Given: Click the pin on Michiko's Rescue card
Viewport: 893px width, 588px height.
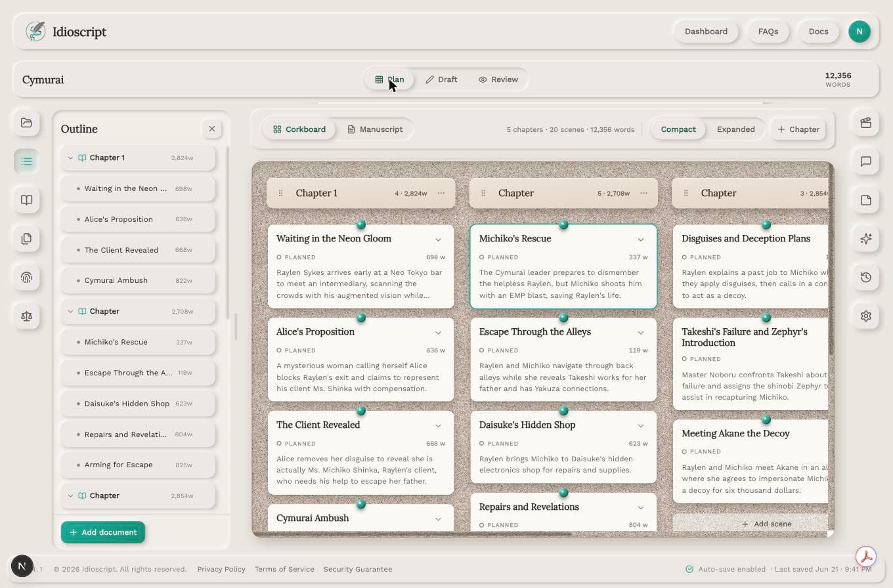Looking at the screenshot, I should click(563, 224).
